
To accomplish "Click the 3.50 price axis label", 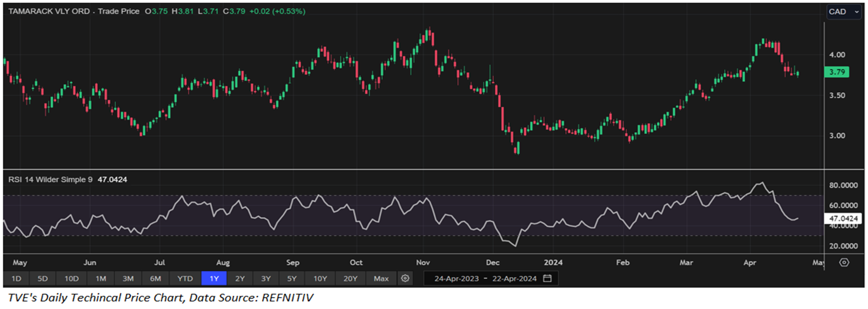I will point(836,95).
